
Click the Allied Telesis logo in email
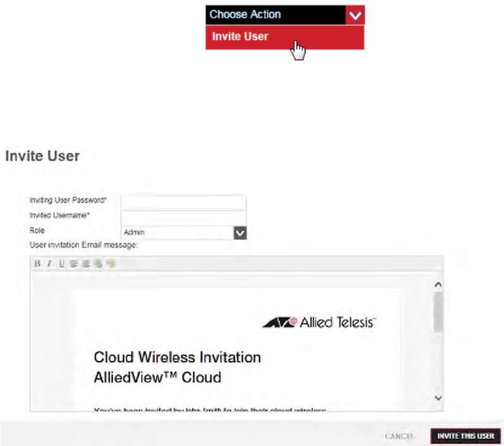pyautogui.click(x=319, y=322)
